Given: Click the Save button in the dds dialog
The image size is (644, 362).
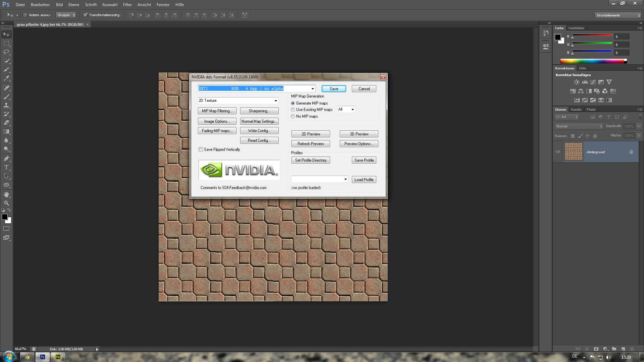Looking at the screenshot, I should (333, 89).
